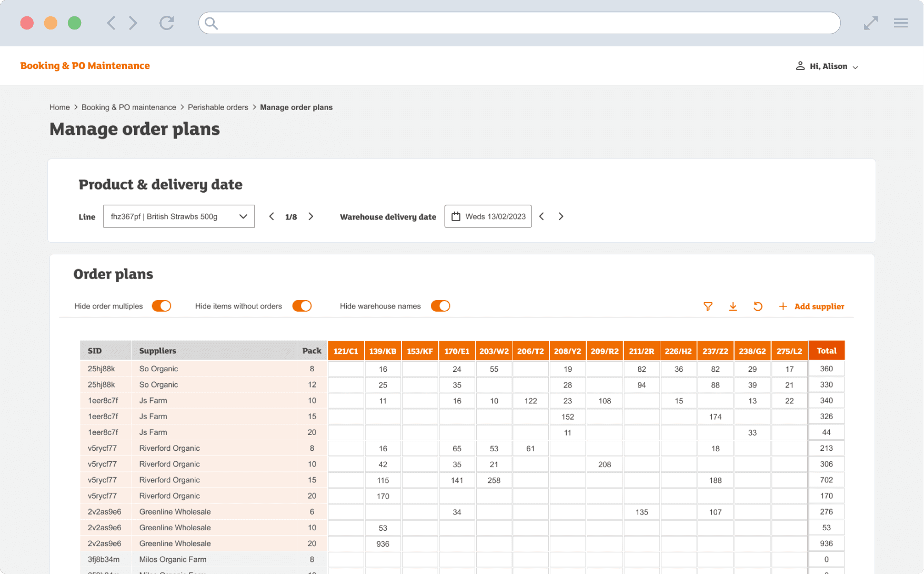Click the plus icon for Add supplier
This screenshot has height=574, width=924.
pos(783,306)
